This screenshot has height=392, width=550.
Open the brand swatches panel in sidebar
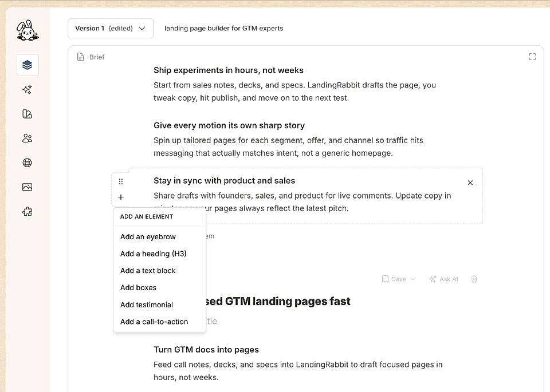(x=27, y=114)
